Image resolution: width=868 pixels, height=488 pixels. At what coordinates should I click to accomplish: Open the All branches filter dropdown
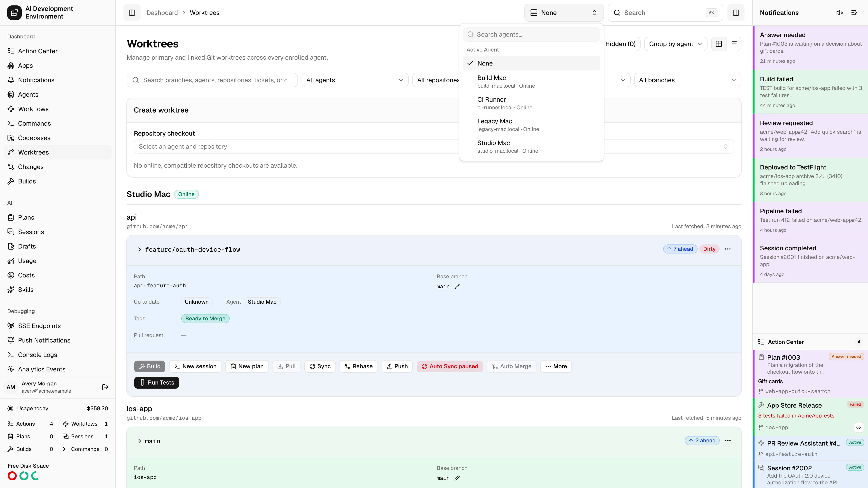tap(687, 80)
